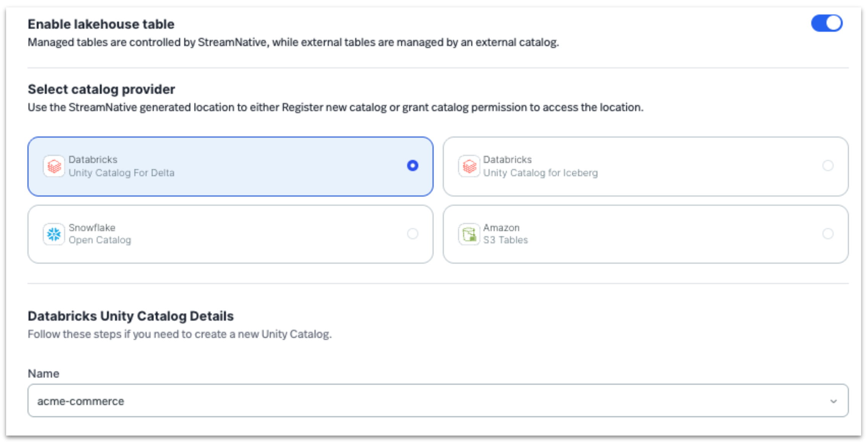The image size is (868, 447).
Task: Disable the Enable lakehouse table toggle
Action: tap(826, 23)
